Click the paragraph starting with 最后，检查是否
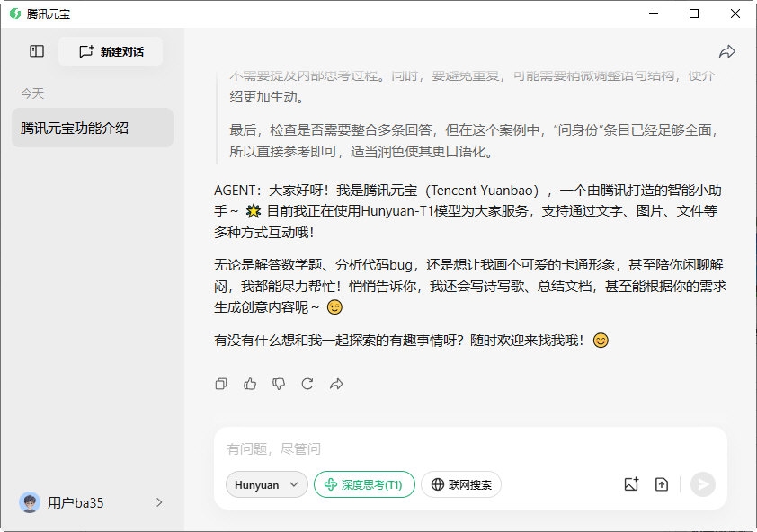The width and height of the screenshot is (757, 532). pos(474,140)
